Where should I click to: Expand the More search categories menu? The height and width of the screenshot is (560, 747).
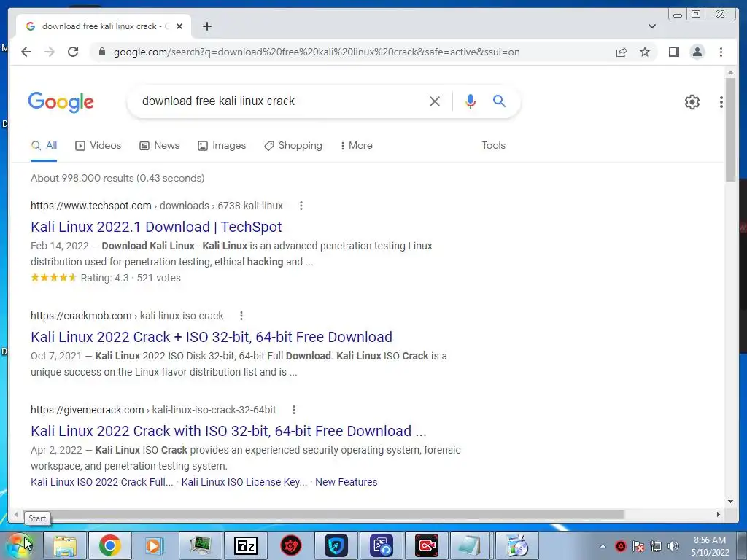(x=356, y=145)
